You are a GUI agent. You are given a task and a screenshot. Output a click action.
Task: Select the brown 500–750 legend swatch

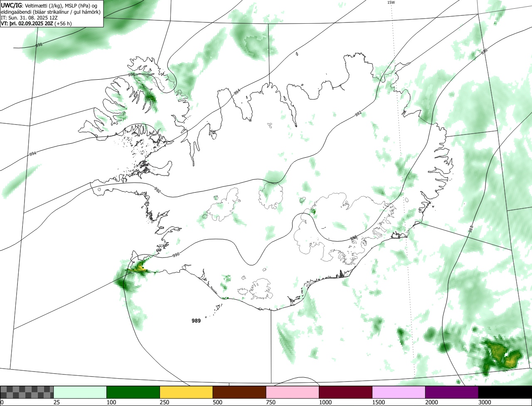(x=239, y=392)
